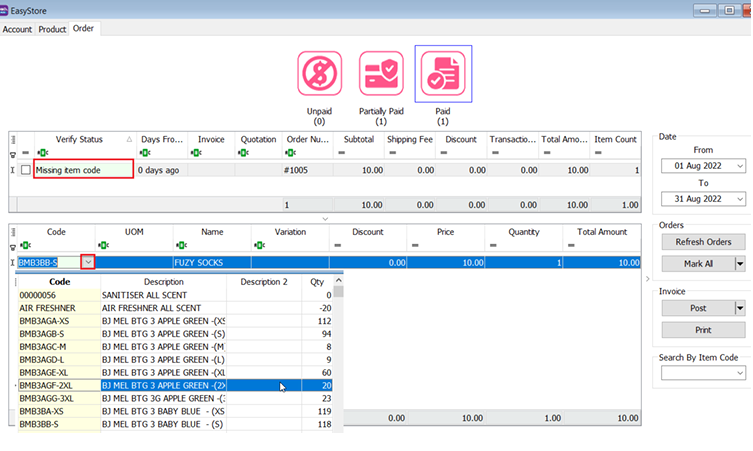The image size is (753, 451).
Task: Click the Refresh Orders button
Action: point(704,242)
